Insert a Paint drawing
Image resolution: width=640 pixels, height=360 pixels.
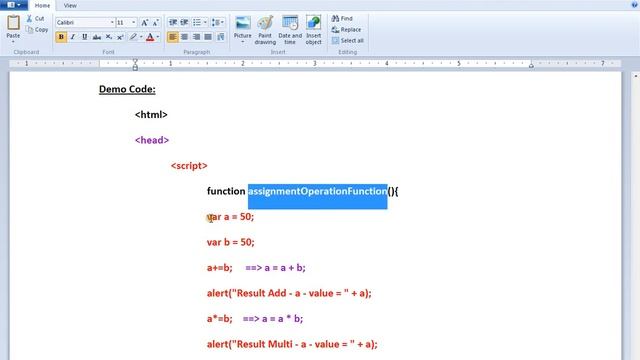265,30
